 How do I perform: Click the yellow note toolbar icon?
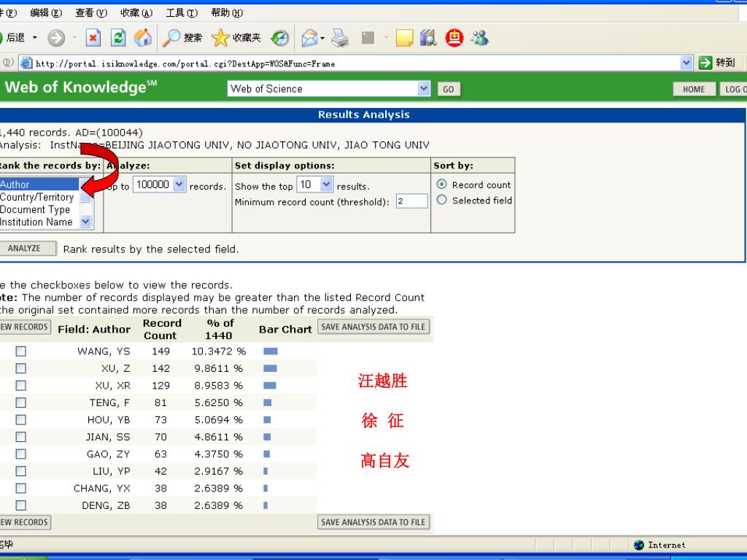click(404, 38)
